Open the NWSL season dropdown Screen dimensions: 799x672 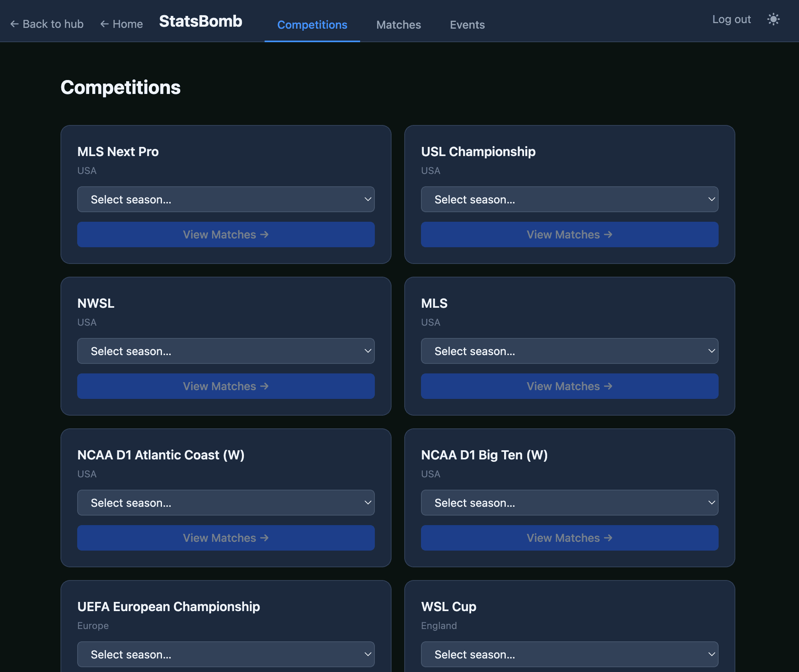[226, 351]
